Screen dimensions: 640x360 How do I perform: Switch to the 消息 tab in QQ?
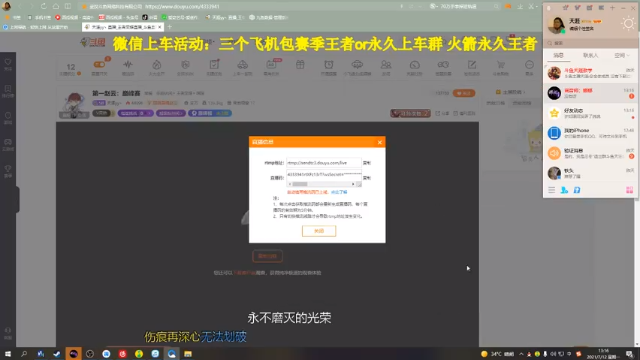coord(558,55)
